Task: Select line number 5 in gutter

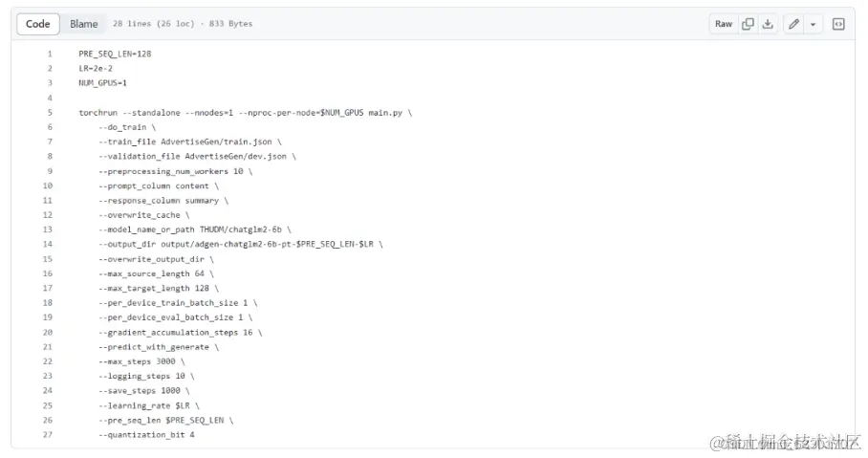Action: click(x=50, y=113)
